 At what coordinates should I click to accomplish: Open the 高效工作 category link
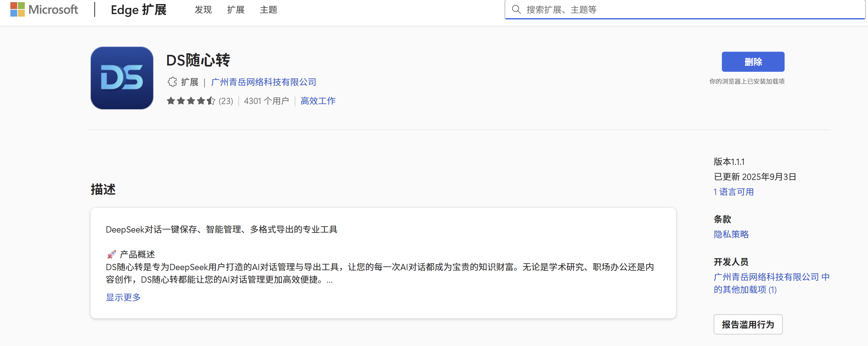tap(318, 101)
